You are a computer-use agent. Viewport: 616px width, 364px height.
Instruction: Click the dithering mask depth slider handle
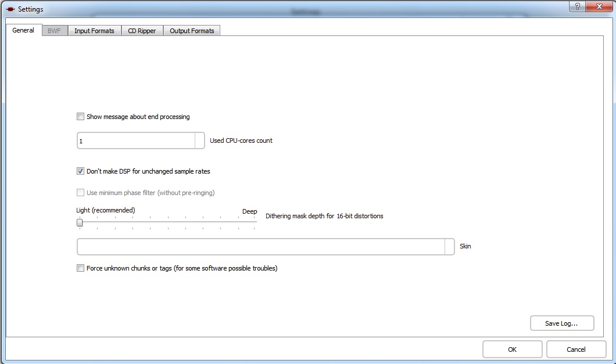point(80,223)
